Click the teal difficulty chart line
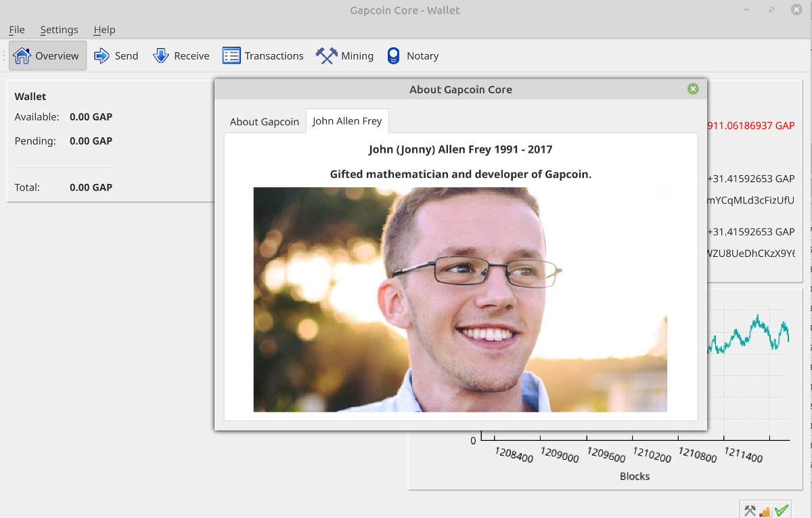The image size is (812, 518). click(749, 334)
